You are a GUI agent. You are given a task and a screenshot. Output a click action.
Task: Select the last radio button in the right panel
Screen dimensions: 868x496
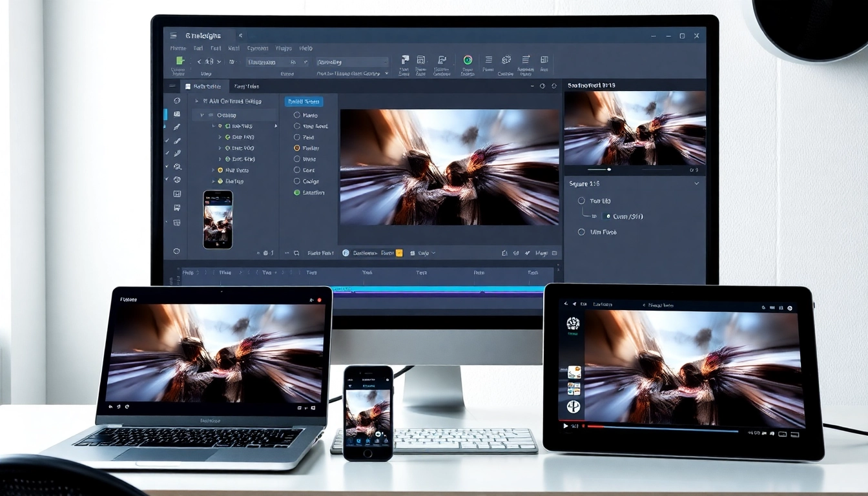(x=581, y=232)
